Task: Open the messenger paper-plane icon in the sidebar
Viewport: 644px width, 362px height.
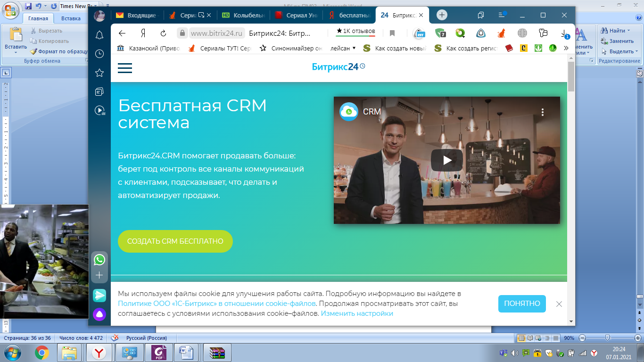Action: [99, 296]
